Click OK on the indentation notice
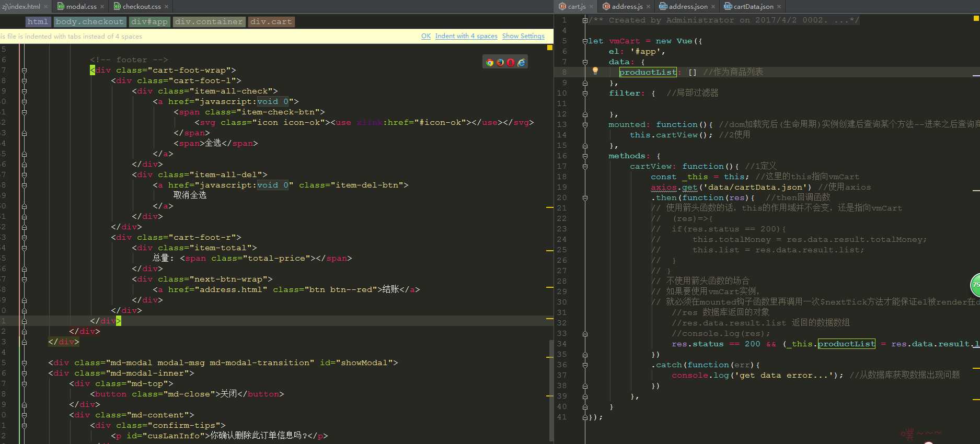The width and height of the screenshot is (980, 444). tap(426, 36)
